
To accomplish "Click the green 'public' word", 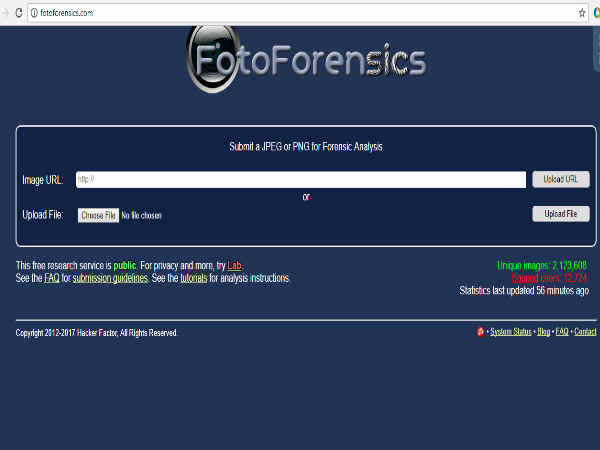I will pyautogui.click(x=125, y=266).
